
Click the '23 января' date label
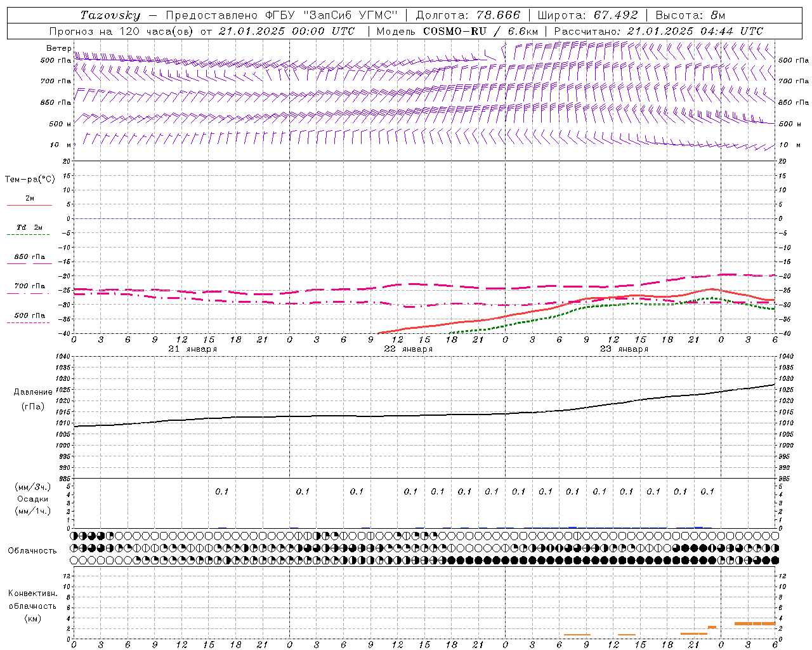(x=624, y=349)
